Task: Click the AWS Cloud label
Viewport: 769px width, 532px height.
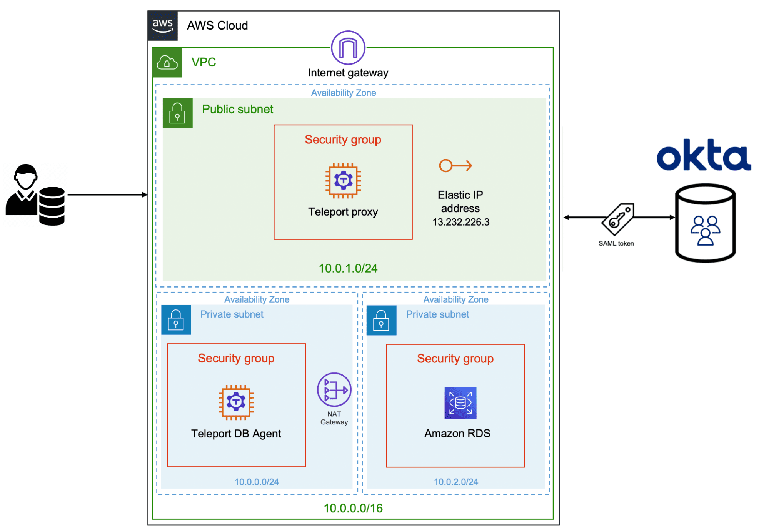Action: pyautogui.click(x=217, y=25)
